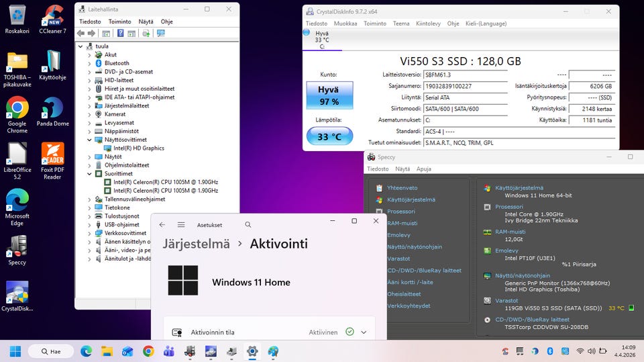Open the Käyttöohje desktop icon
The height and width of the screenshot is (362, 644).
pyautogui.click(x=52, y=65)
